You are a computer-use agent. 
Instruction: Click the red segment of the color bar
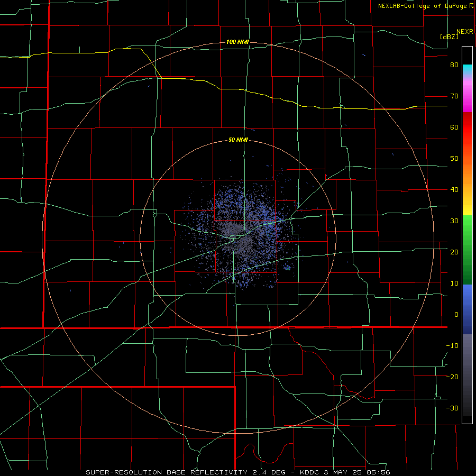tap(467, 127)
